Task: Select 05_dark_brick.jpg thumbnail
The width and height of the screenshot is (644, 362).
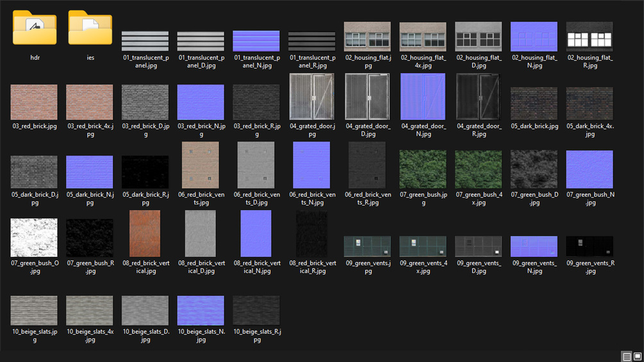Action: [534, 103]
